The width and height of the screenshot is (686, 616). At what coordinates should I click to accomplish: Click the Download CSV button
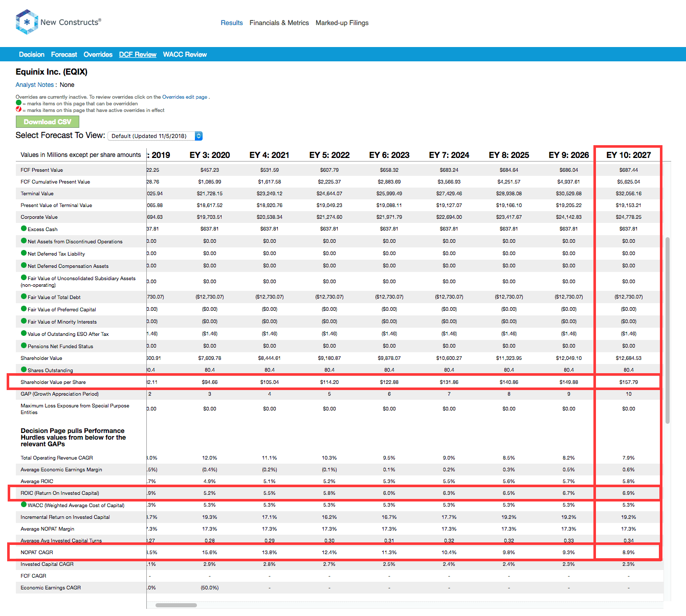(48, 122)
